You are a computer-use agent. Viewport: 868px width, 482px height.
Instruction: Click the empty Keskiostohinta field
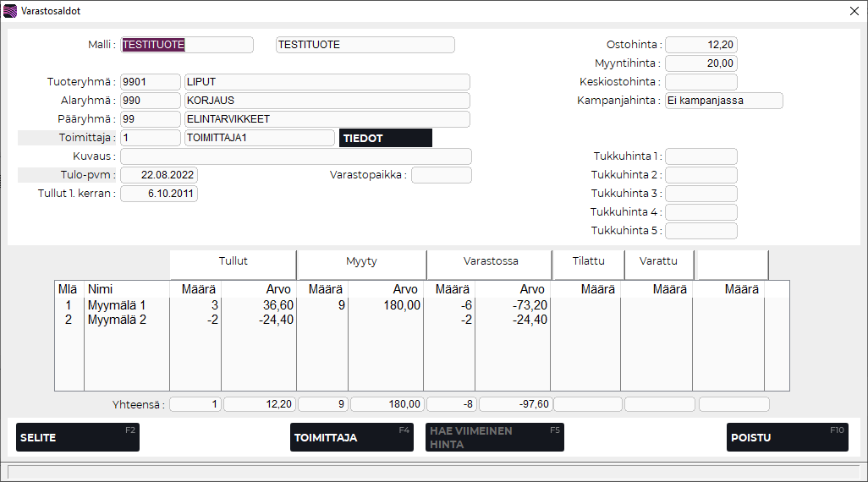click(x=700, y=82)
